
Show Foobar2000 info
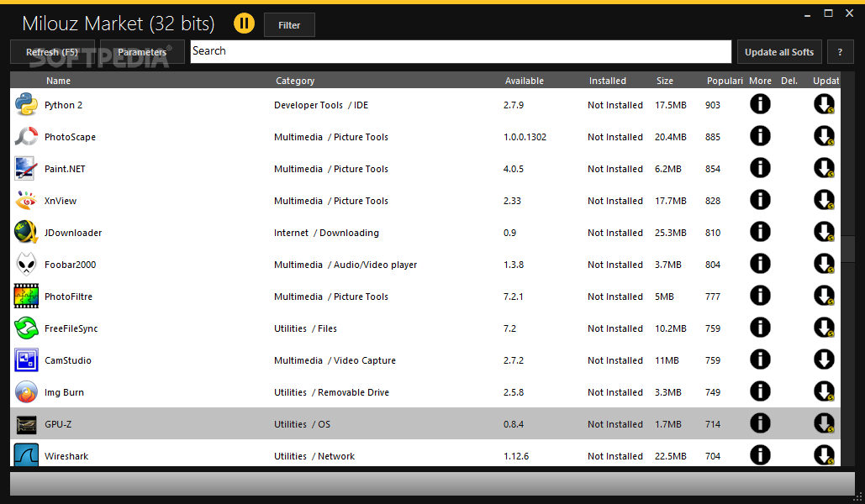[760, 264]
